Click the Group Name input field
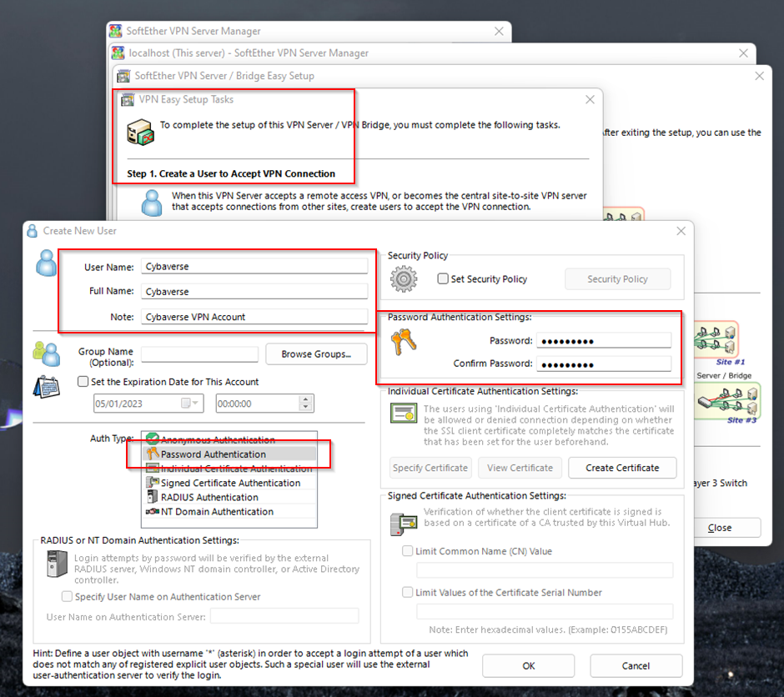This screenshot has width=784, height=697. [x=199, y=354]
